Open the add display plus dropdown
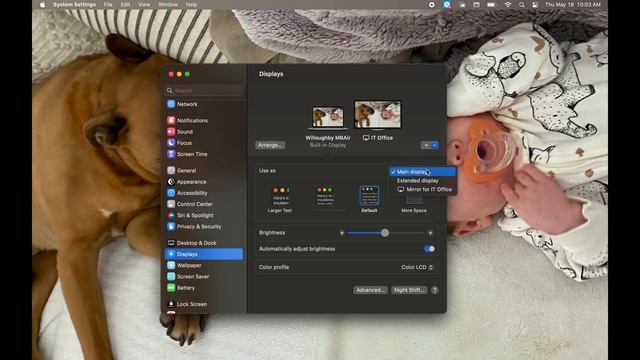This screenshot has height=360, width=640. [430, 145]
